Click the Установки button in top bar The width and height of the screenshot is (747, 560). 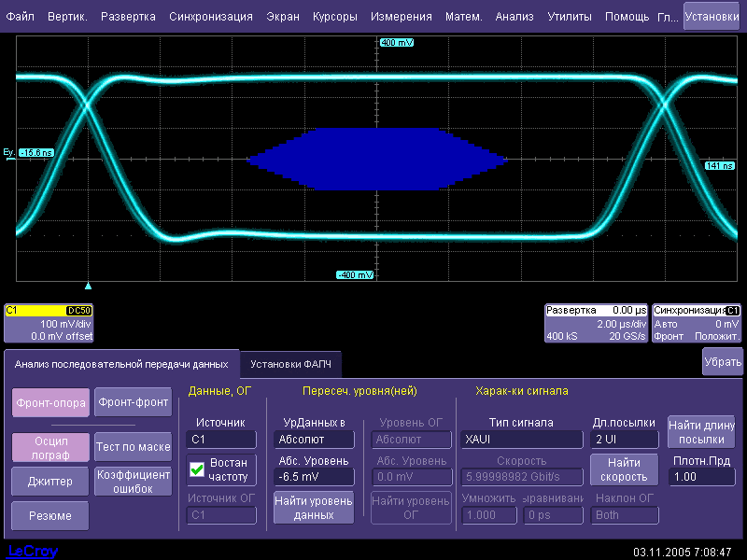click(x=711, y=16)
